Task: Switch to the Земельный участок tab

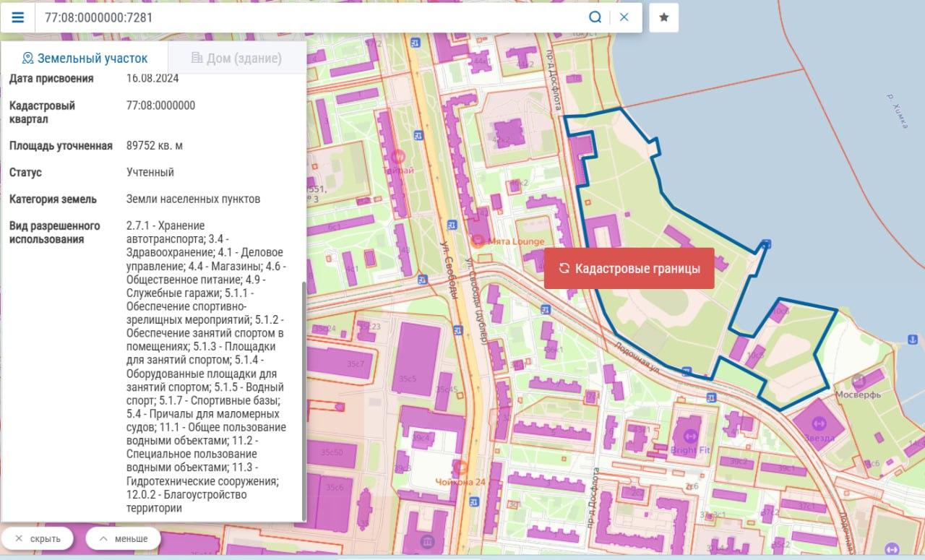Action: pyautogui.click(x=85, y=59)
